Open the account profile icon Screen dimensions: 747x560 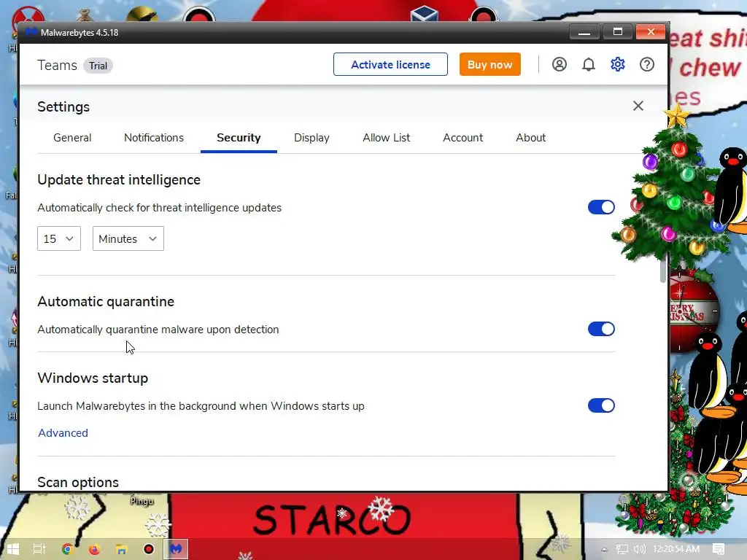(x=560, y=64)
